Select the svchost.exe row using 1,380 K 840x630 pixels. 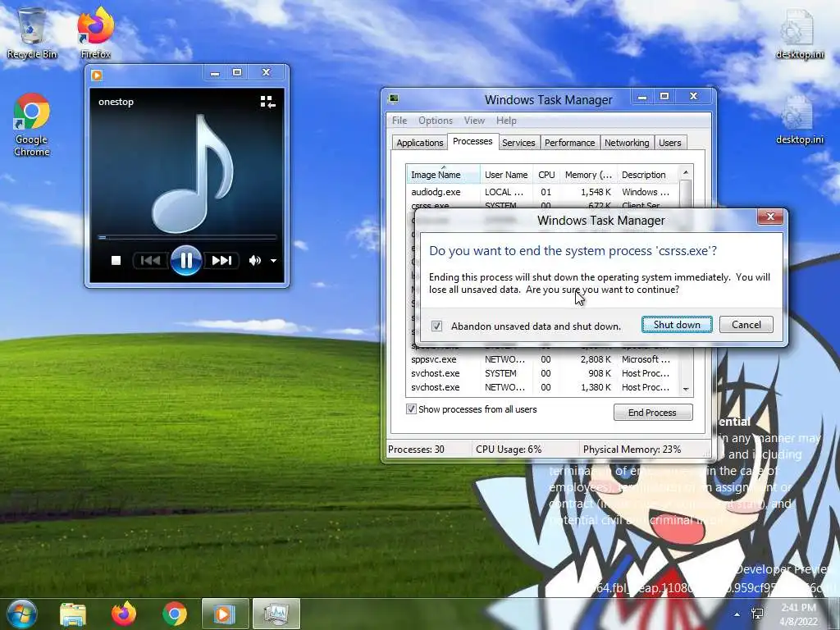(x=542, y=387)
